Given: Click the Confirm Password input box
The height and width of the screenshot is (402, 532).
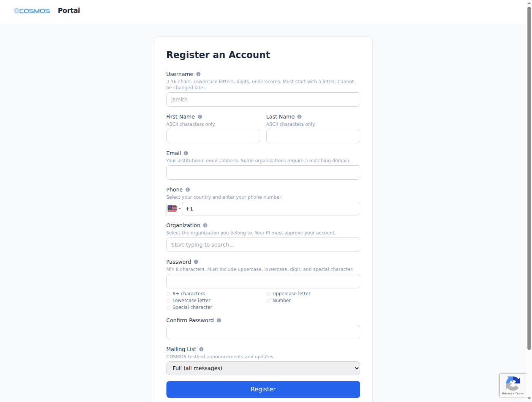Looking at the screenshot, I should [x=263, y=332].
